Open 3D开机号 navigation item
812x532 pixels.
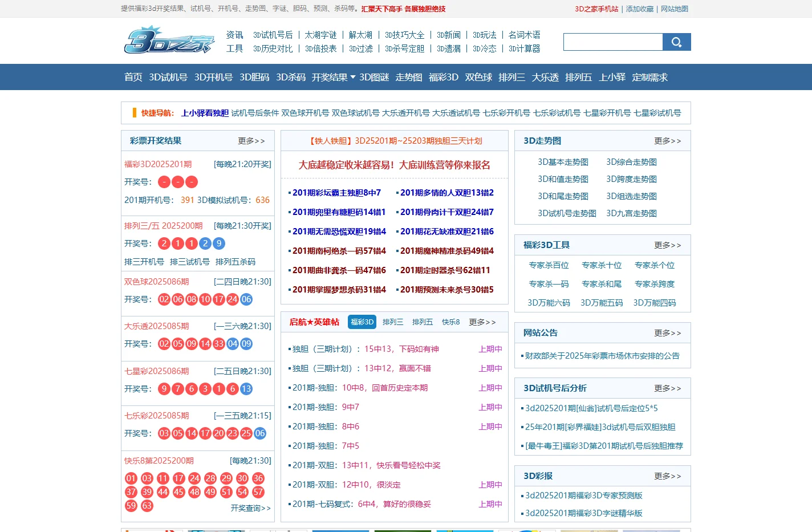(213, 77)
